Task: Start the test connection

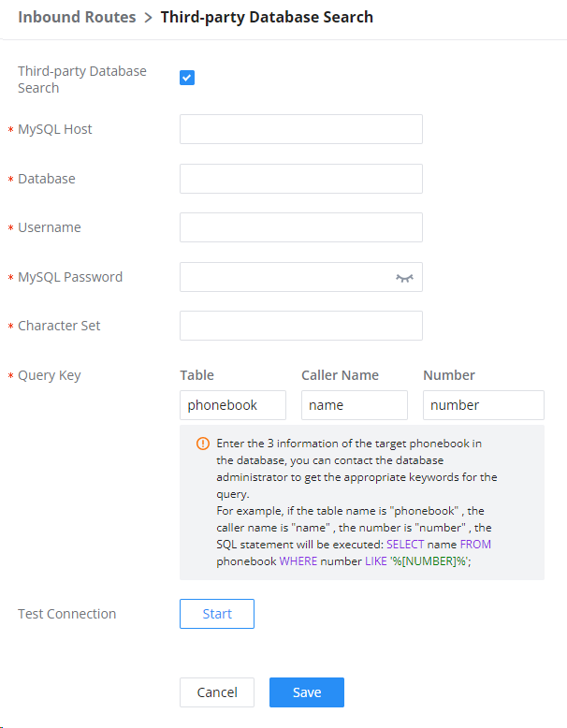Action: (217, 614)
